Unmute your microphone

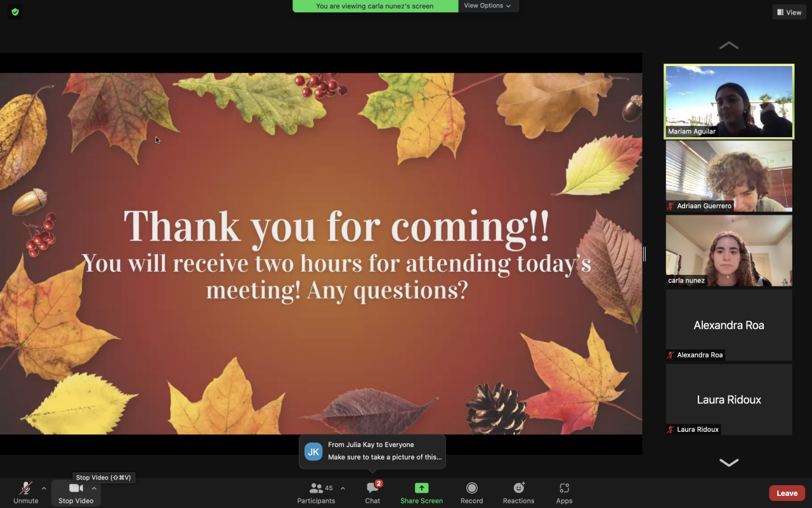pos(26,493)
